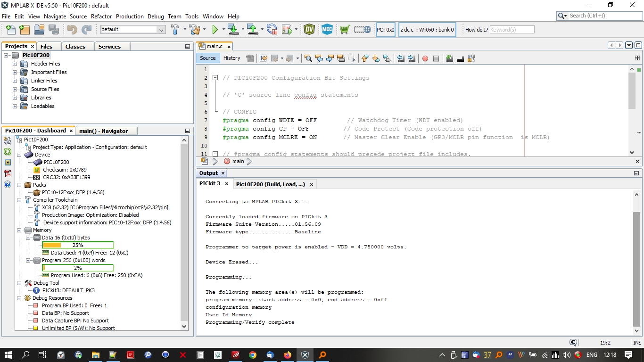Collapse the Debug Resources node in dashboard

point(19,298)
